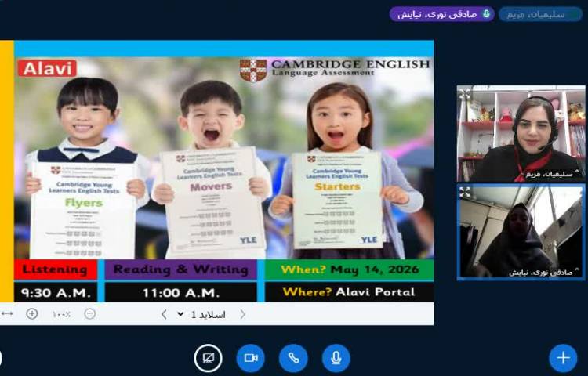Select the سلیمیان، مریم participant pill at top
Viewport: 588px width, 376px height.
click(x=540, y=14)
